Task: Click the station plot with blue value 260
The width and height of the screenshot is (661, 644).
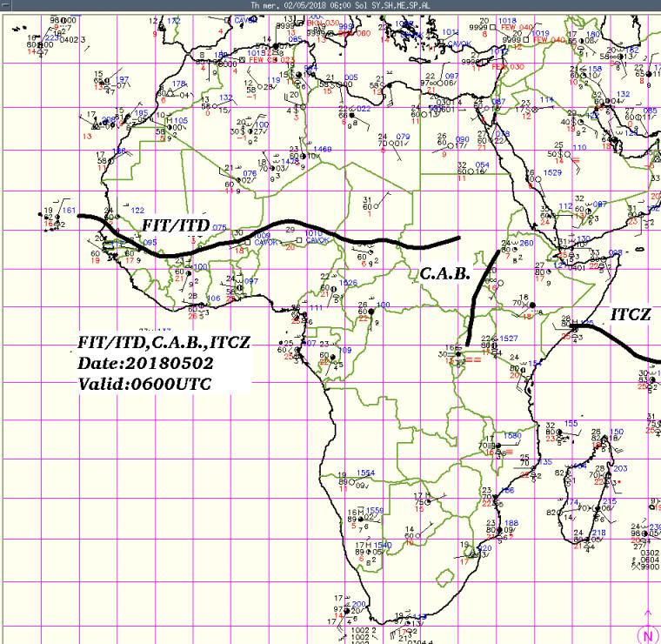Action: pyautogui.click(x=515, y=245)
